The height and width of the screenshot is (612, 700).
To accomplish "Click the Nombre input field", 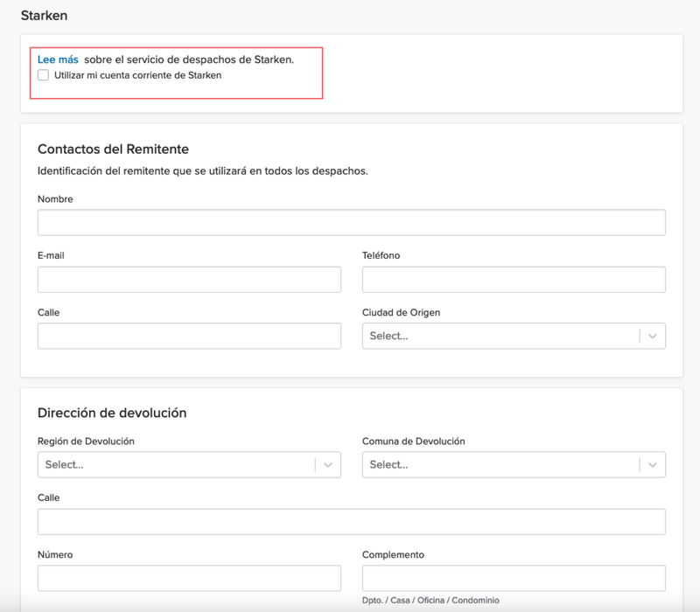I will point(352,223).
